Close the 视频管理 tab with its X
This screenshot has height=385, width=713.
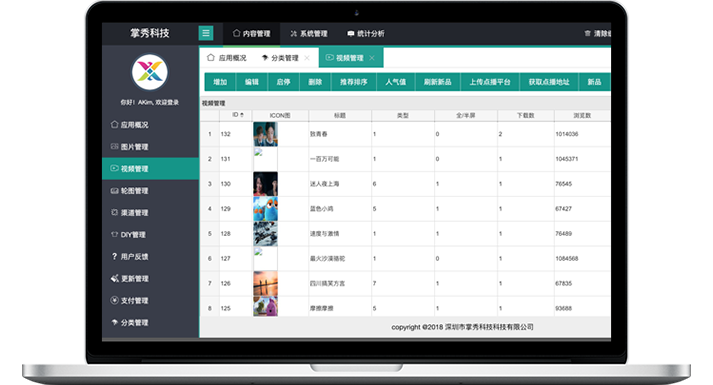click(372, 58)
